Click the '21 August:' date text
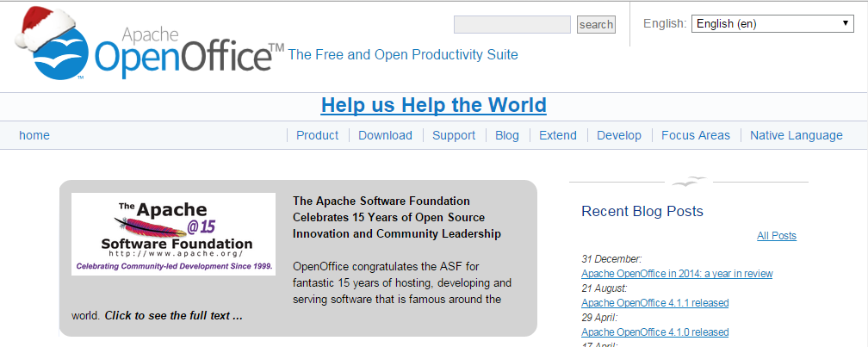Viewport: 868px width, 347px height. (604, 288)
